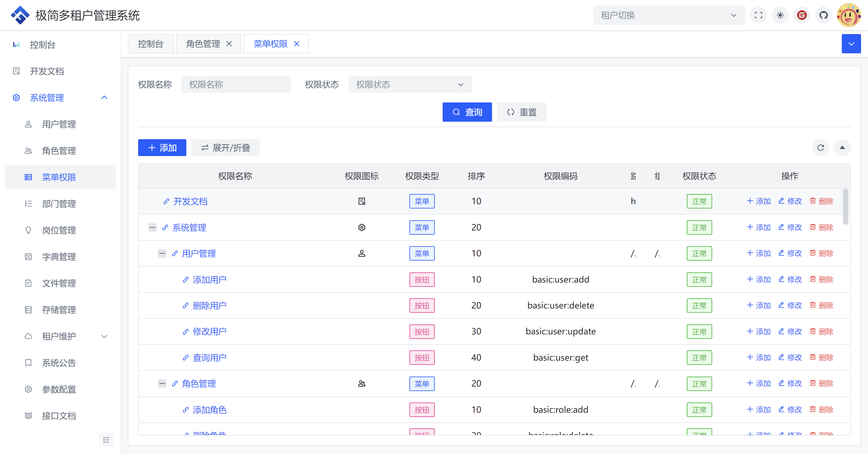Click the fullscreen icon in header

[x=758, y=15]
